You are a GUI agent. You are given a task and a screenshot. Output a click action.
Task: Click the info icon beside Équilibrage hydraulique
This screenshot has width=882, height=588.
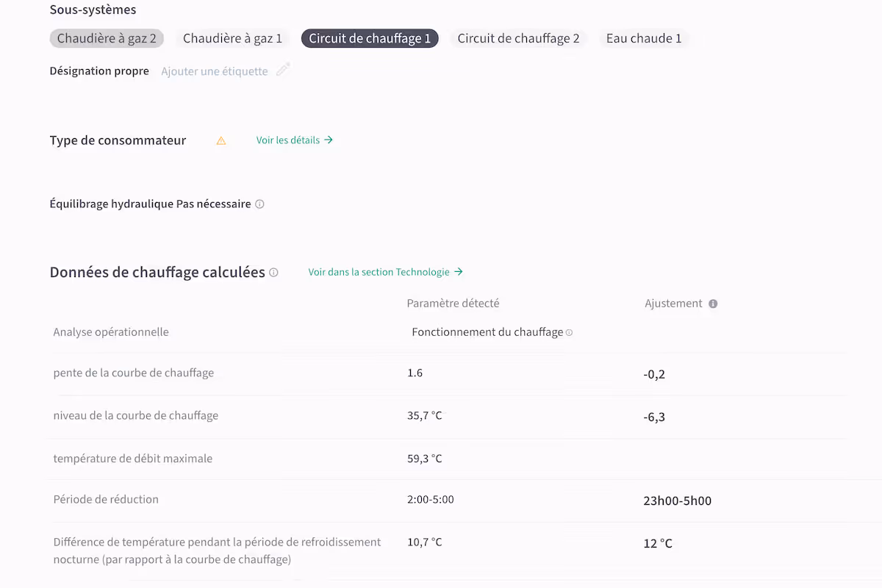(259, 204)
